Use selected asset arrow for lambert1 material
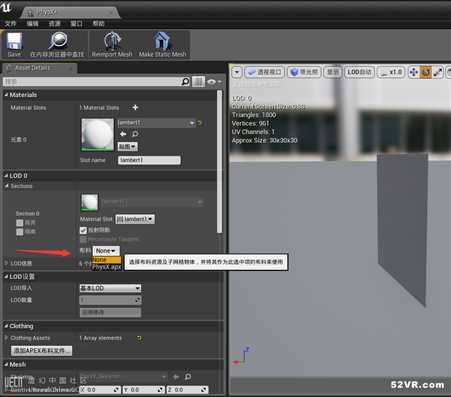 click(x=123, y=134)
